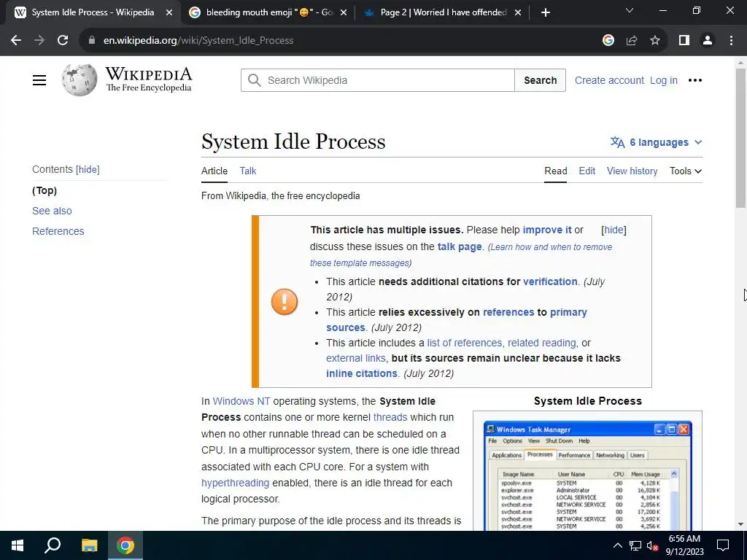Jump to References in contents
The height and width of the screenshot is (560, 747).
(x=58, y=231)
